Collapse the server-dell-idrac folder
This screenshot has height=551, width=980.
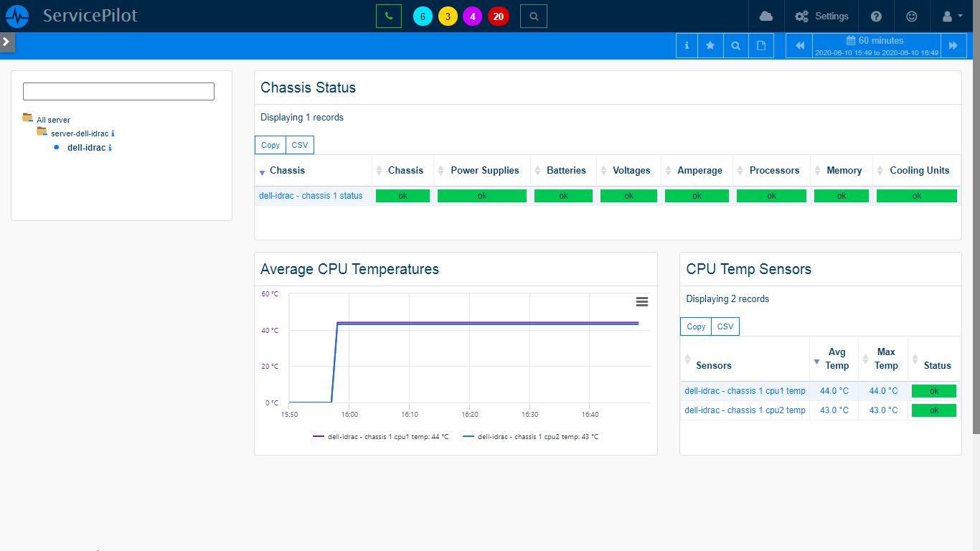42,133
